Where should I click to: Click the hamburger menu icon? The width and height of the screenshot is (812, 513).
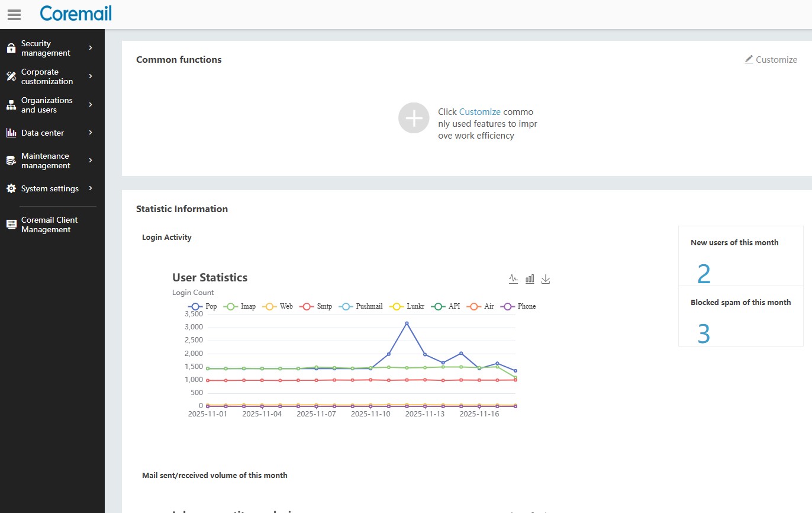(x=14, y=14)
